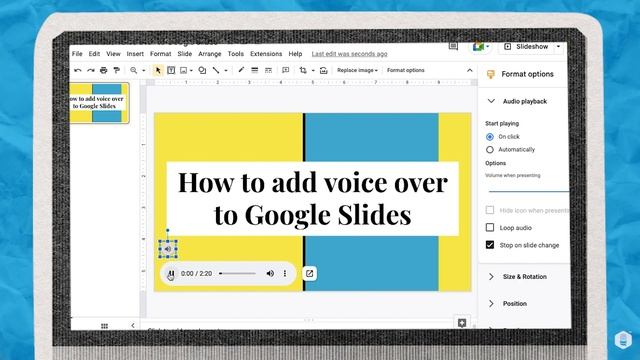640x360 pixels.
Task: Mute the audio with the speaker icon
Action: (x=270, y=273)
